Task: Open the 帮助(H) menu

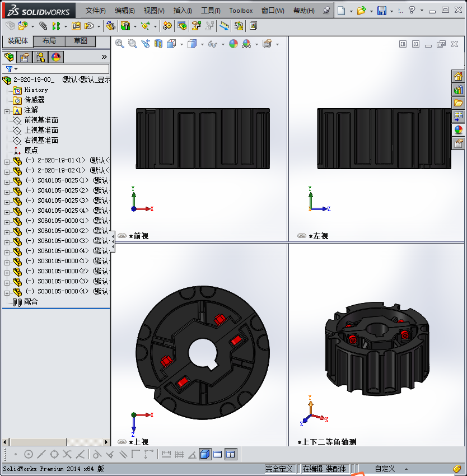Action: pyautogui.click(x=303, y=11)
